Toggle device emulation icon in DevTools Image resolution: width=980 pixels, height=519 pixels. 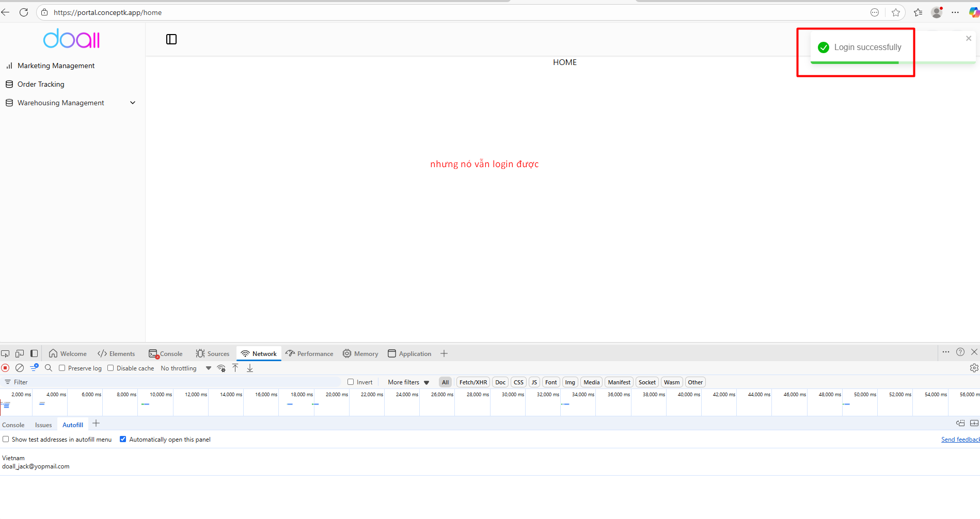pos(20,353)
